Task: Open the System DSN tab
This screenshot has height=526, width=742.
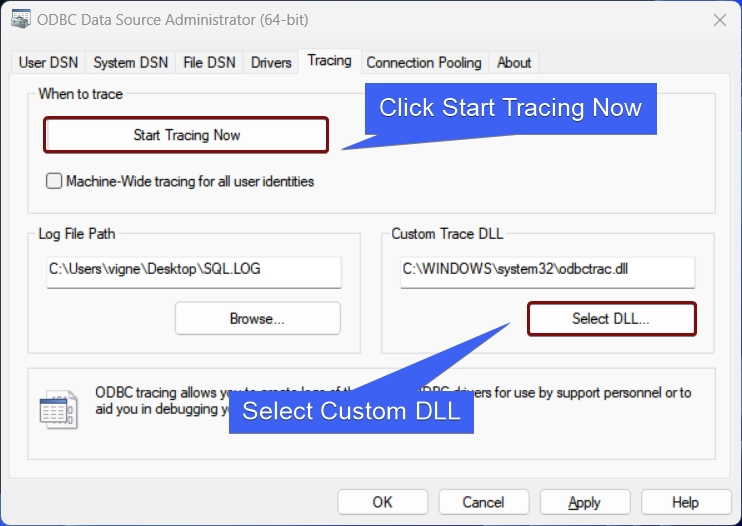Action: coord(131,62)
